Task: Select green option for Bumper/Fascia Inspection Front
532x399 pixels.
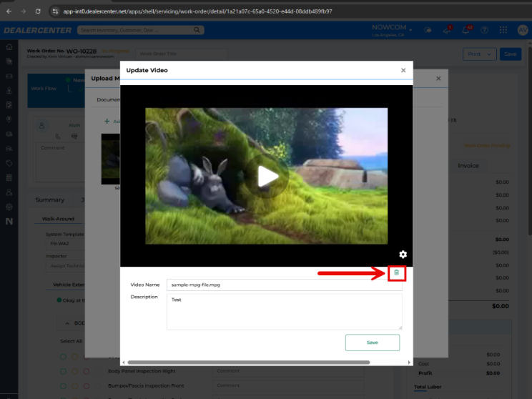Action: pyautogui.click(x=63, y=385)
